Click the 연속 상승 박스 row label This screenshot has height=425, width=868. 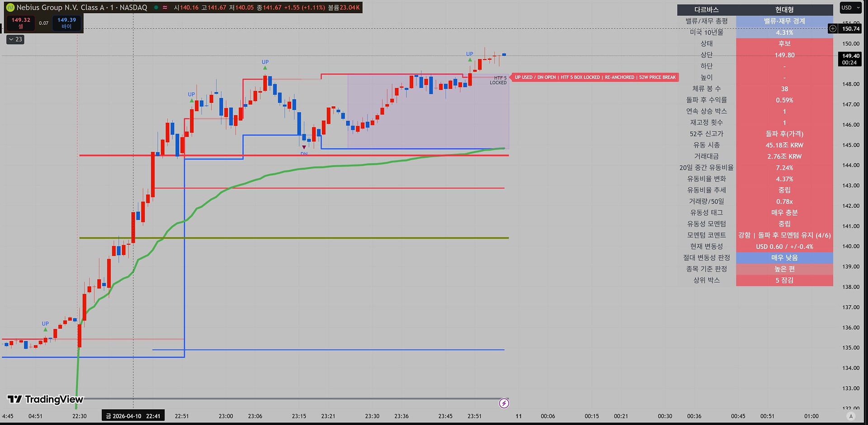707,111
